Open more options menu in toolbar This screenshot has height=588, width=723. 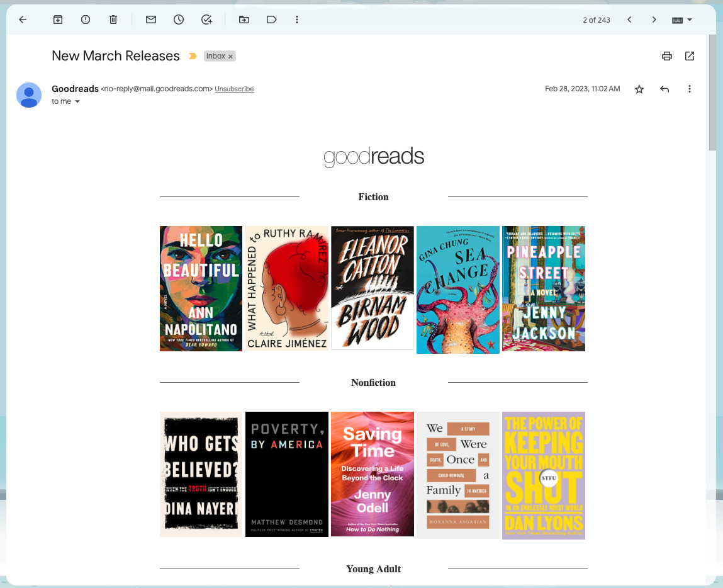297,20
